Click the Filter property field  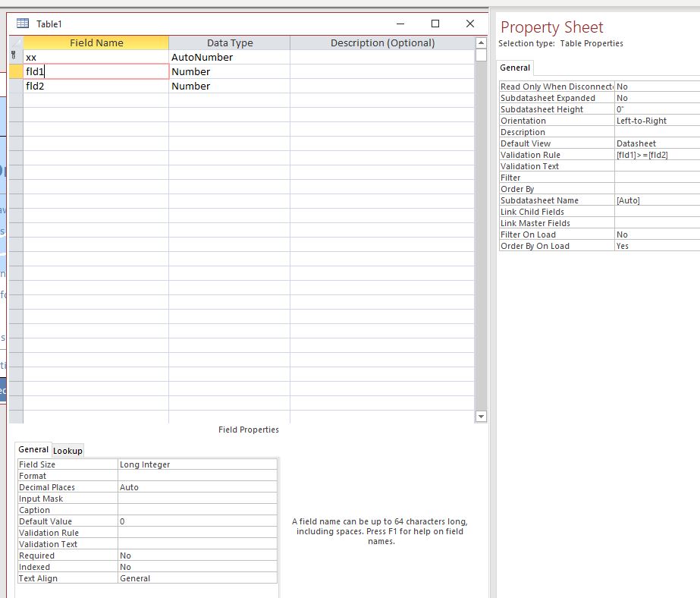coord(657,178)
